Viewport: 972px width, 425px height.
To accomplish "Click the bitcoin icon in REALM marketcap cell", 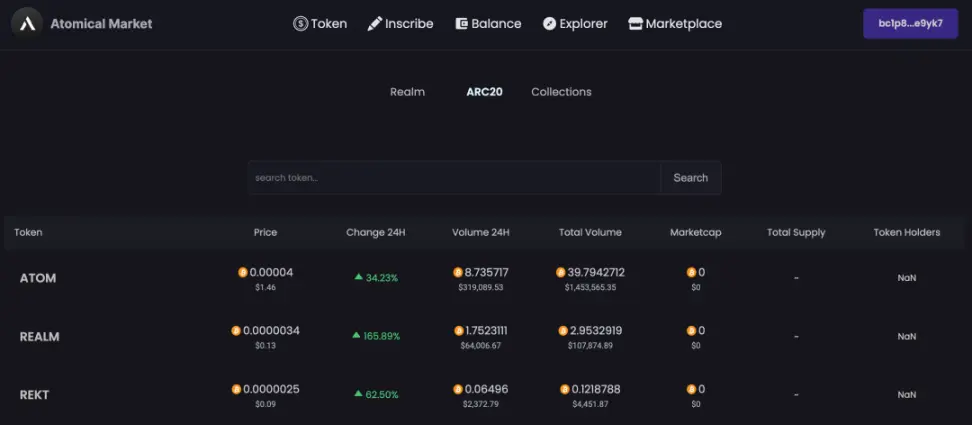I will pos(691,331).
